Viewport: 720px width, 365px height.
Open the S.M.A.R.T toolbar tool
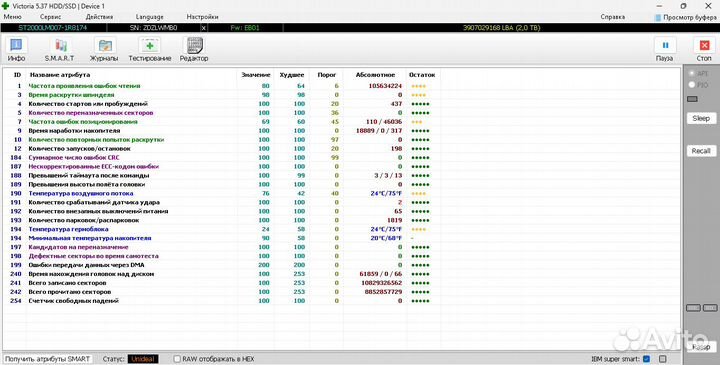59,50
